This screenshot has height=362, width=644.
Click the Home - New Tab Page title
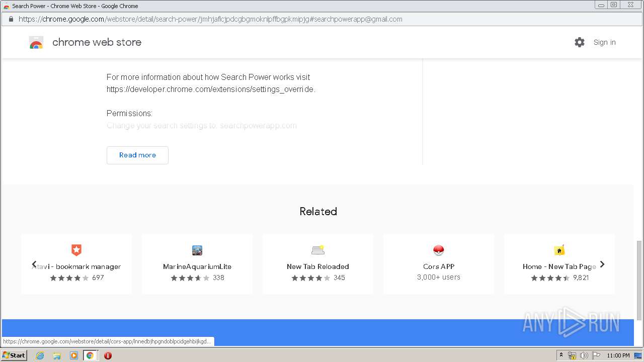[559, 266]
